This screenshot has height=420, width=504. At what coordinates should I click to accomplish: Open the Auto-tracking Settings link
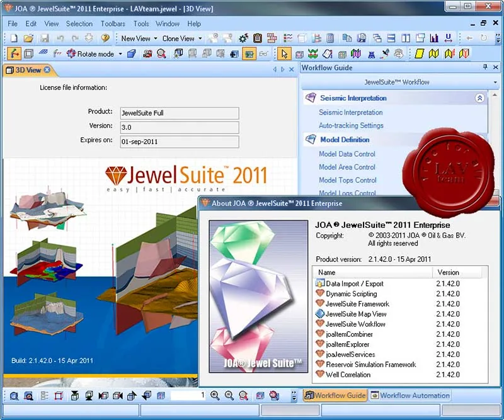(x=351, y=125)
